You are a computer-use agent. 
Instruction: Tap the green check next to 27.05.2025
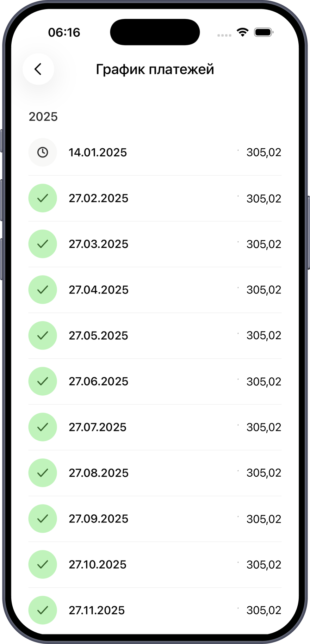43,335
